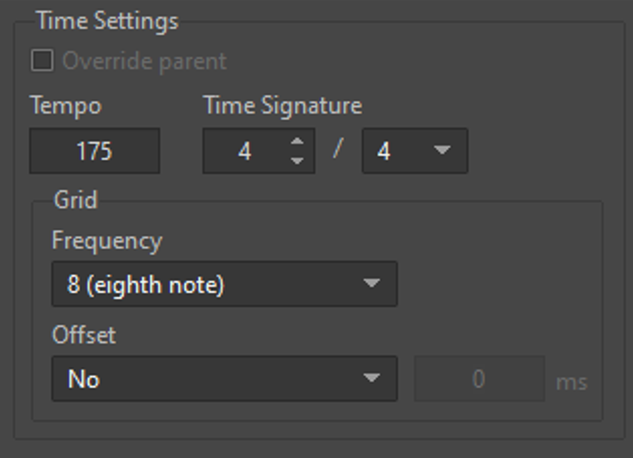Screen dimensions: 633x458
Task: Click the Frequency dropdown's arrow icon
Action: coord(372,285)
